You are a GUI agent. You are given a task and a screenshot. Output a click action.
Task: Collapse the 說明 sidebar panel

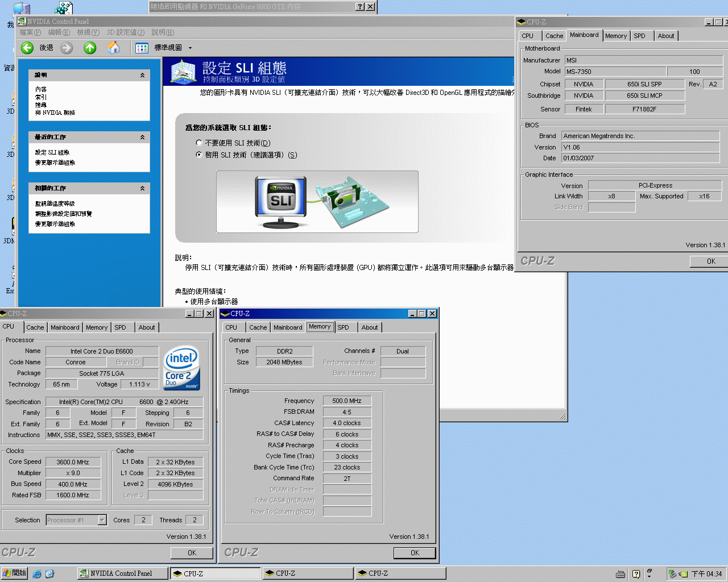(142, 75)
